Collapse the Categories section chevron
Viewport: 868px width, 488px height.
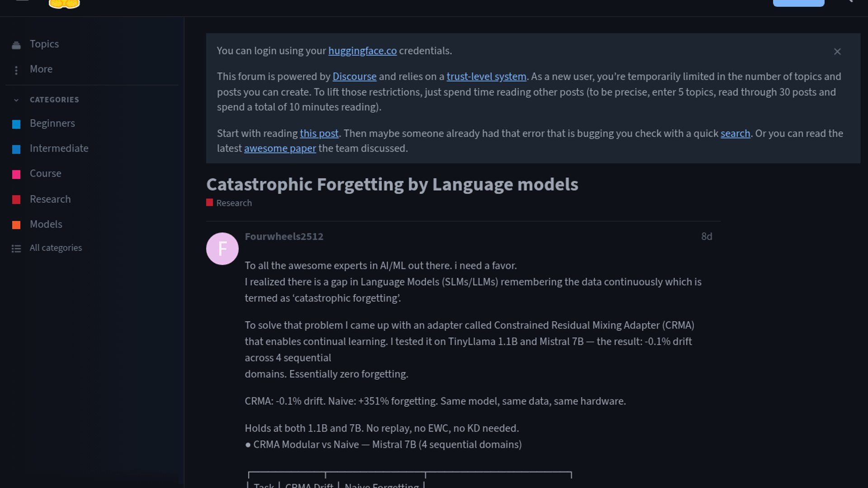pos(16,100)
